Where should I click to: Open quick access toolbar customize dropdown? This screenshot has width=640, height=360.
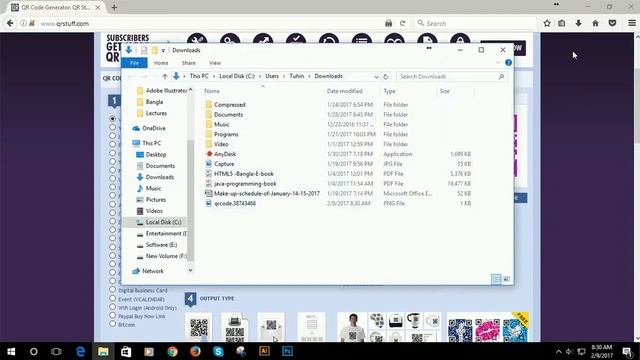(163, 50)
